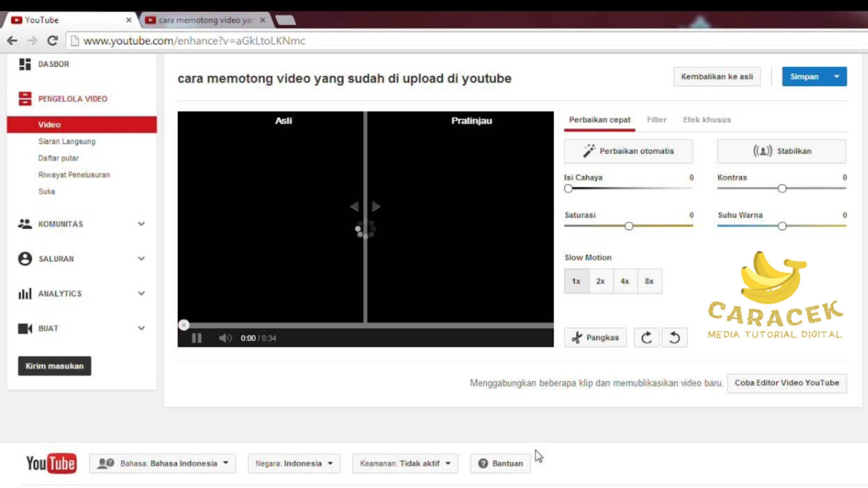Click Coba Editor Video YouTube button
The image size is (868, 488).
pyautogui.click(x=787, y=383)
